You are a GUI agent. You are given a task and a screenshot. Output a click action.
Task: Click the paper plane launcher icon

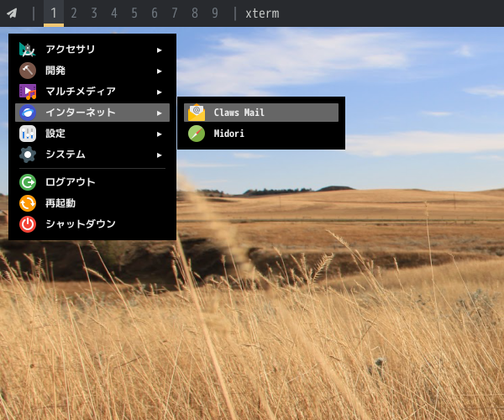(x=12, y=13)
